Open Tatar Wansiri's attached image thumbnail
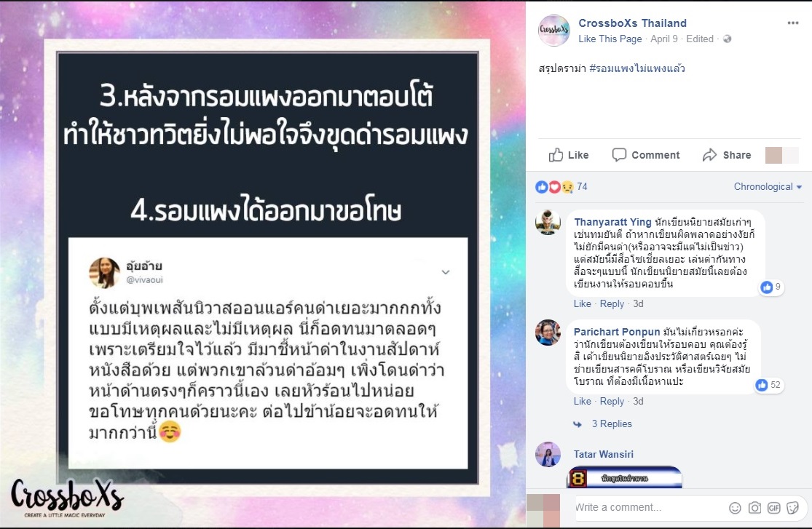Image resolution: width=812 pixels, height=529 pixels. pos(625,477)
